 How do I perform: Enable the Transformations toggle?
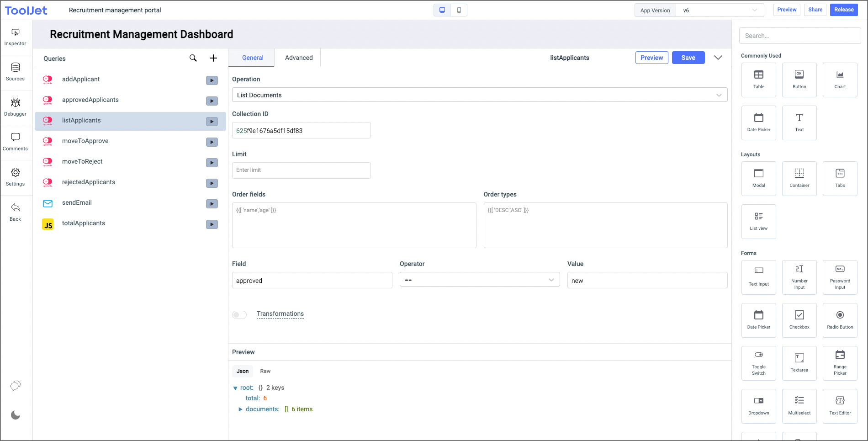[239, 314]
